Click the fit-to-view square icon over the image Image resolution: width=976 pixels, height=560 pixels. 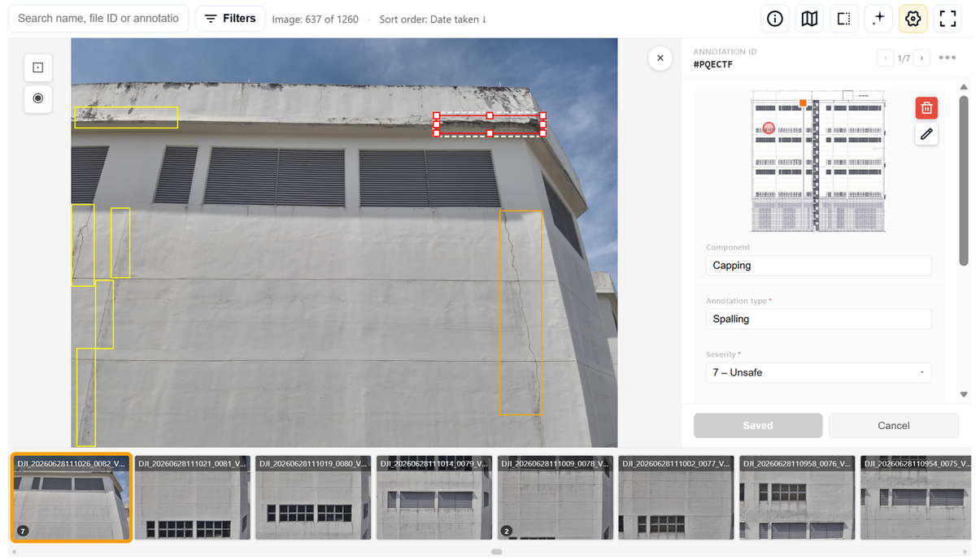[x=38, y=67]
